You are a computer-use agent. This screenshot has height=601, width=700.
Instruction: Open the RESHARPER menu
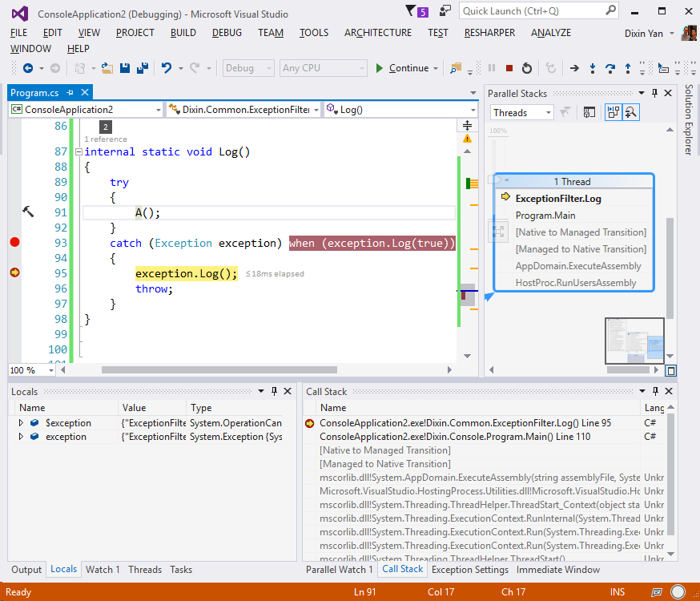coord(489,33)
